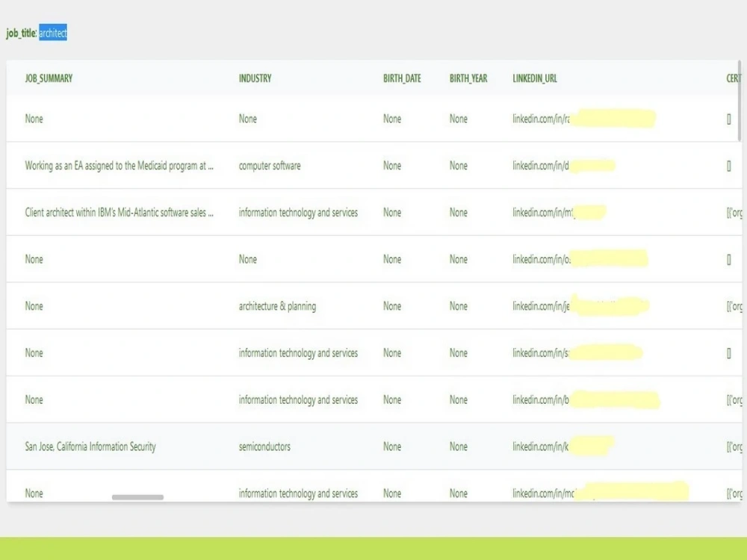The image size is (747, 560).
Task: Select the highlighted 'architect' job title text
Action: pyautogui.click(x=53, y=33)
